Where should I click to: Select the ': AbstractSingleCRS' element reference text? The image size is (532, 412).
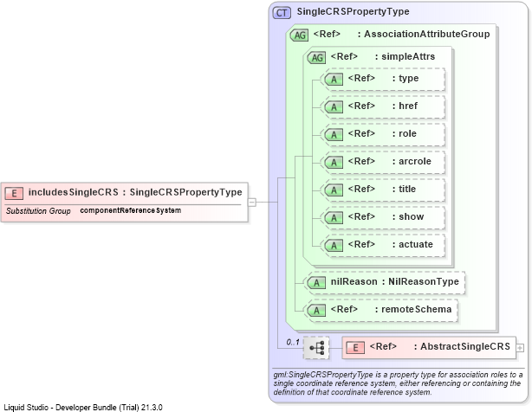[x=462, y=346]
